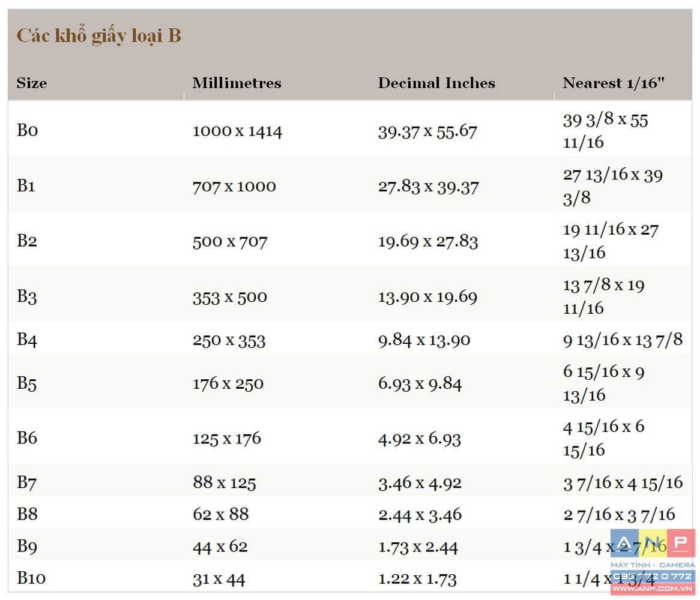Click the 'Các khổ giấy loại B' title

click(98, 36)
